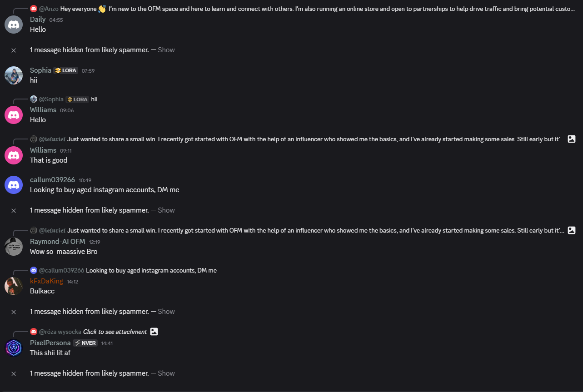The width and height of the screenshot is (583, 392).
Task: Show hidden spam message below PixelPersona
Action: coord(166,373)
